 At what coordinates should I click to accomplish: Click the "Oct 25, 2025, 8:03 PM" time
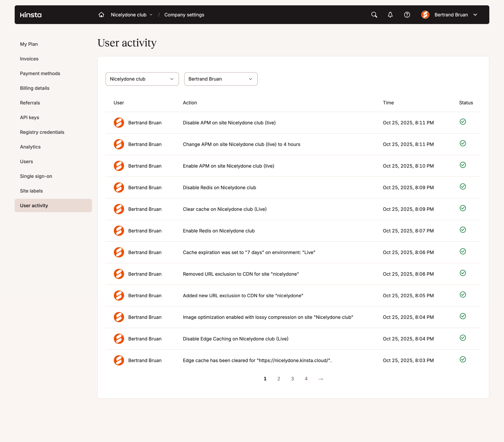click(x=408, y=360)
